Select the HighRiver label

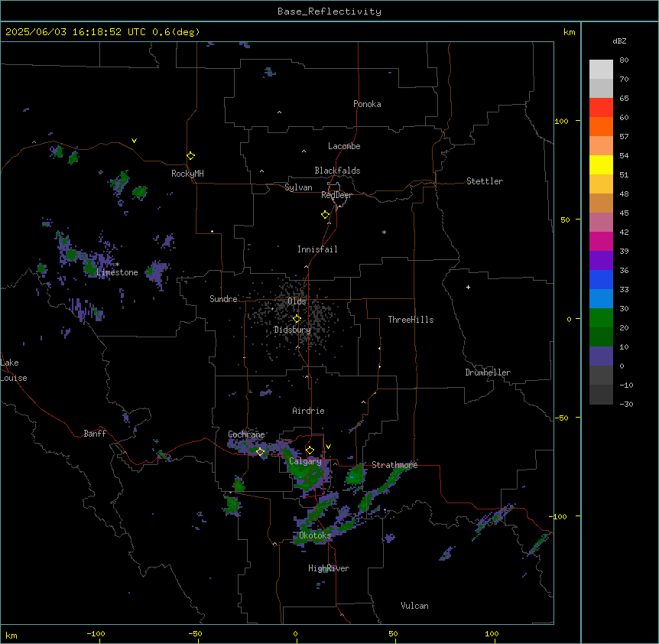[329, 568]
